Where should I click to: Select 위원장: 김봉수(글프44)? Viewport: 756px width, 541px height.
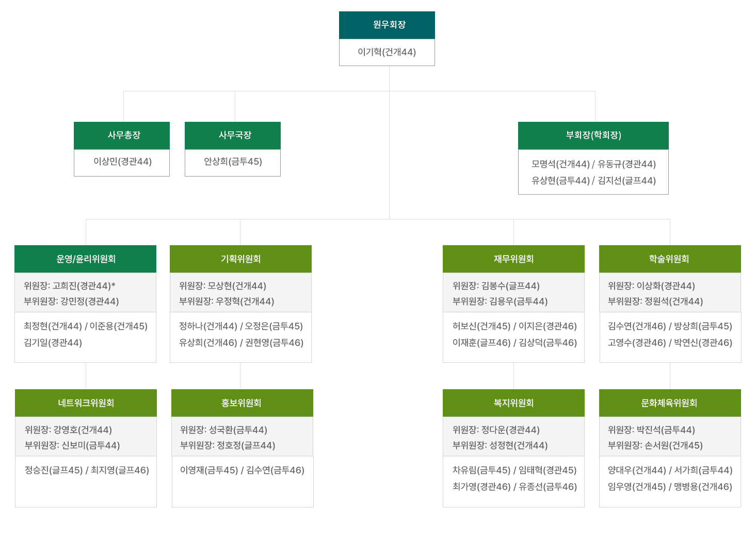click(x=496, y=286)
